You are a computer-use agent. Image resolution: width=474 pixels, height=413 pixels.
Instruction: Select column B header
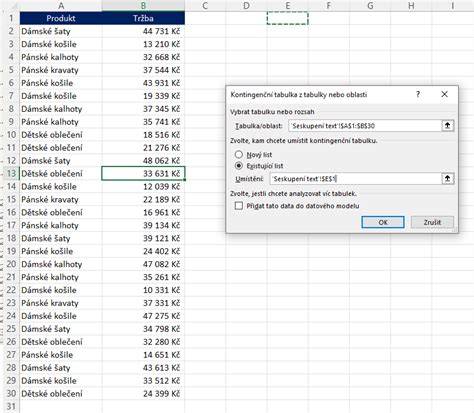coord(143,5)
